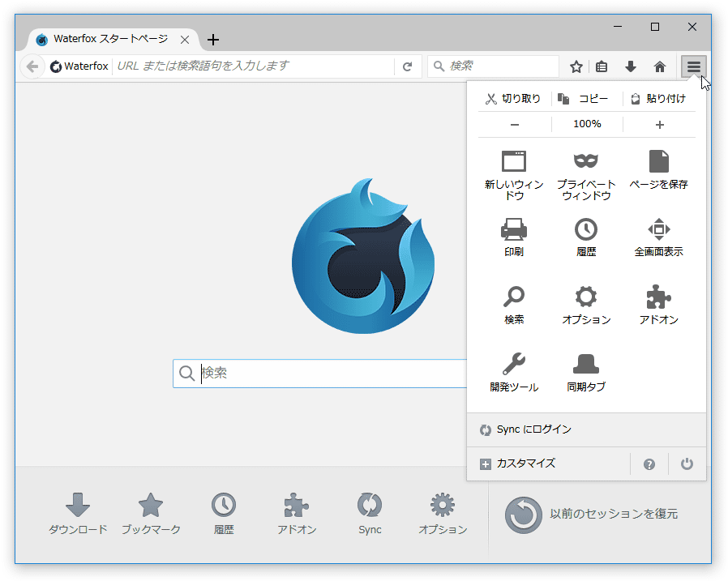Open a private window (プライベートウィンドウ)

point(586,175)
